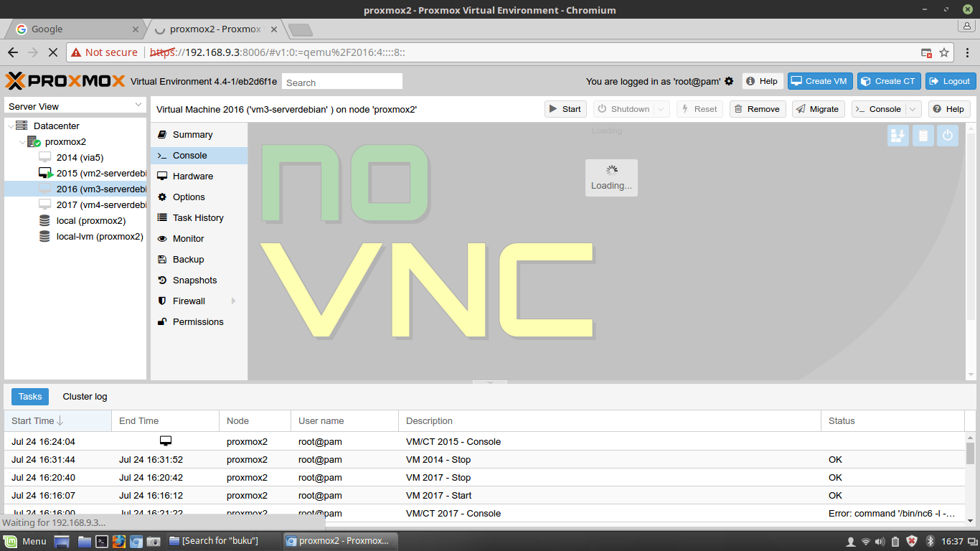Open the Shutdown button dropdown arrow
This screenshot has width=980, height=551.
coord(662,109)
